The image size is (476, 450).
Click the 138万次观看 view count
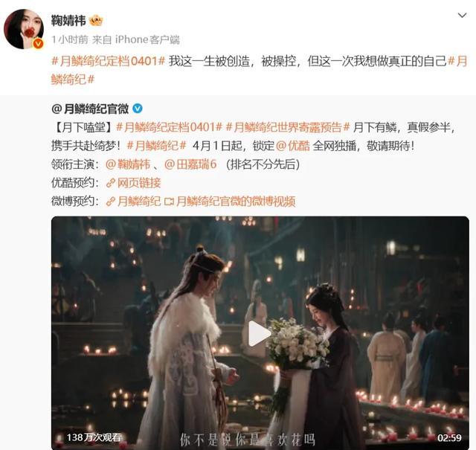94,437
